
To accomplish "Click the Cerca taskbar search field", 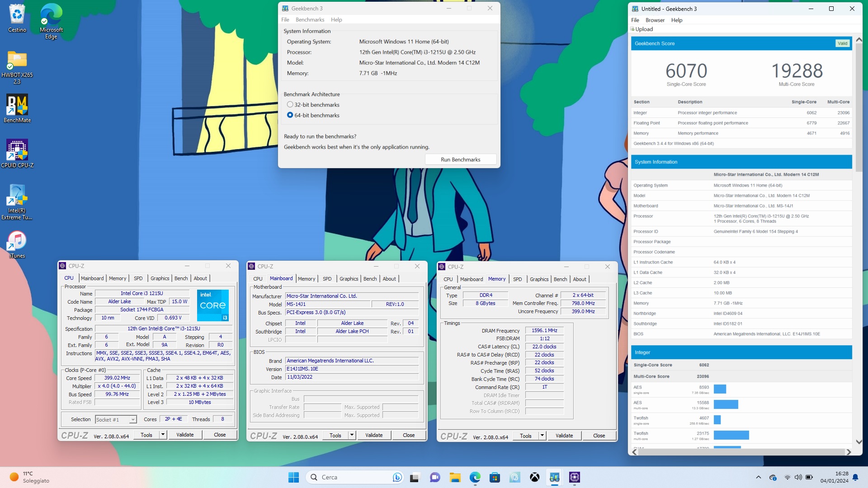I will (x=354, y=477).
